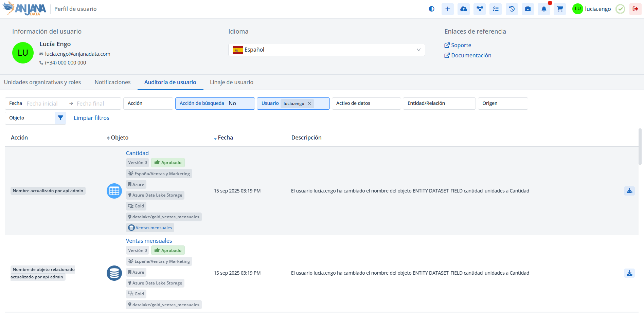Click the Limpiar filtros link

(91, 118)
